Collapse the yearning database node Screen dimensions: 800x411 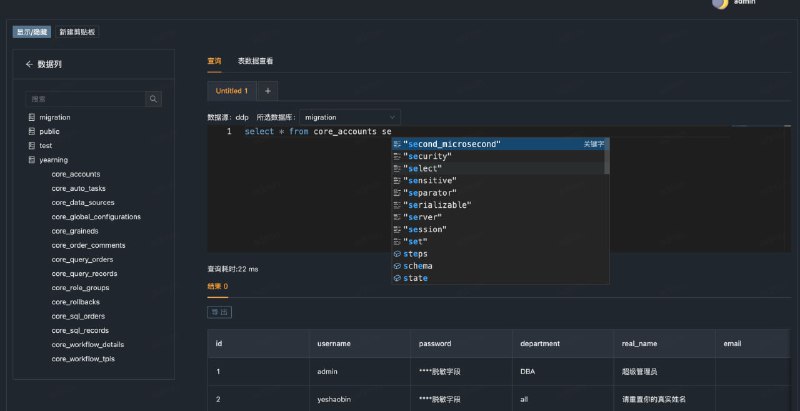coord(54,160)
